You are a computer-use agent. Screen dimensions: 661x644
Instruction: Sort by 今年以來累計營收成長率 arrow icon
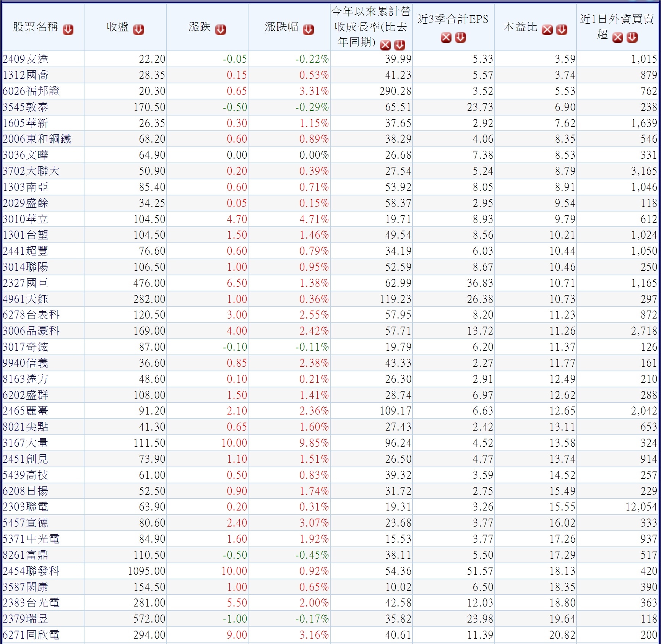[400, 45]
